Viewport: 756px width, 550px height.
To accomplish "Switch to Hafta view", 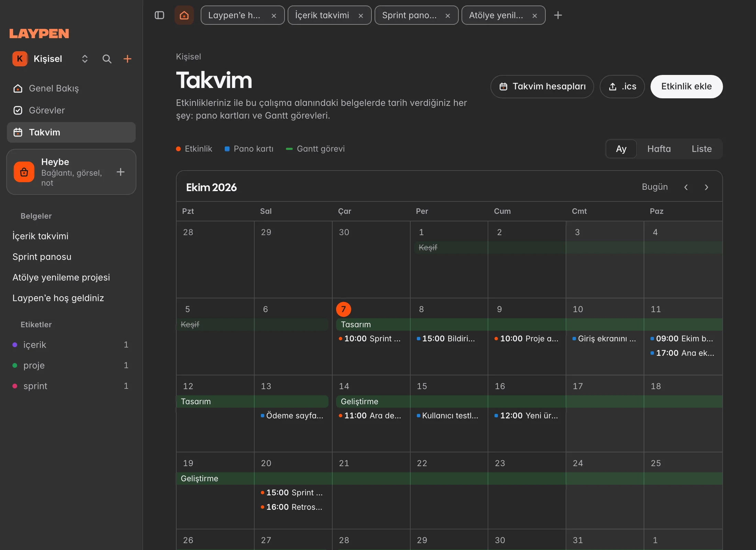I will 659,149.
